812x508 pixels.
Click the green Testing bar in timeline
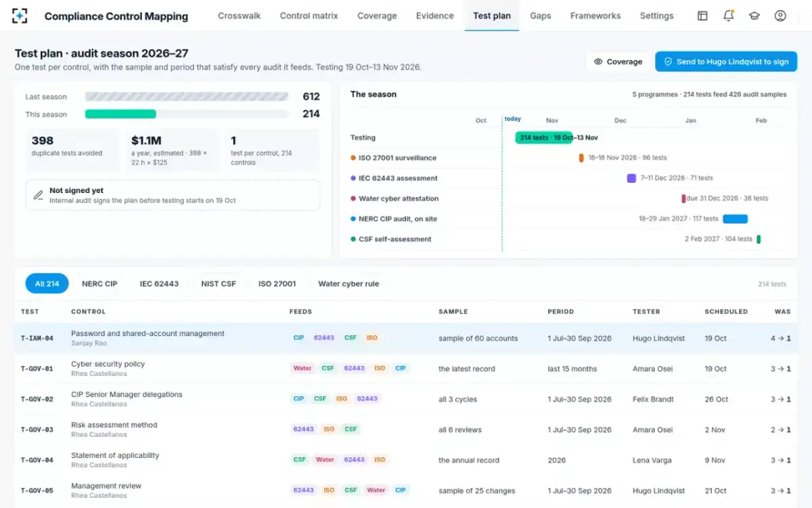(x=544, y=137)
